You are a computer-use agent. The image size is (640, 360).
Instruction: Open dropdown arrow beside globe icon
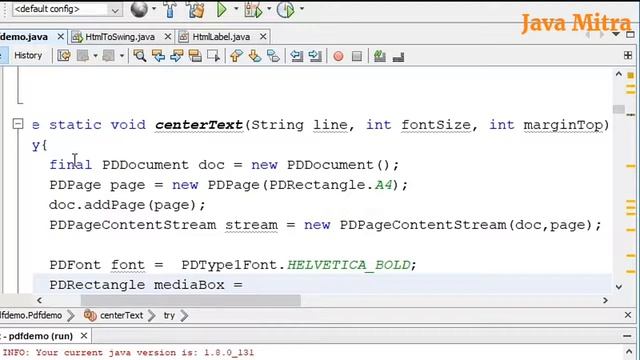154,9
